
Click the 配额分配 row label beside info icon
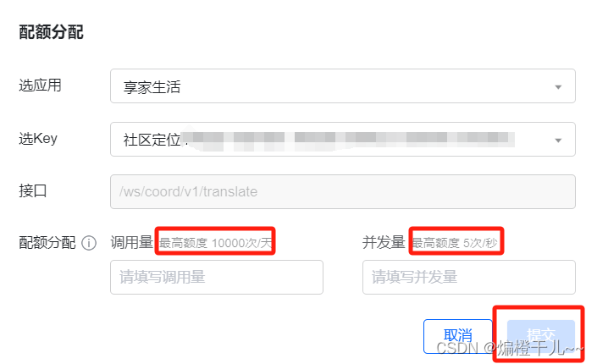pos(47,243)
